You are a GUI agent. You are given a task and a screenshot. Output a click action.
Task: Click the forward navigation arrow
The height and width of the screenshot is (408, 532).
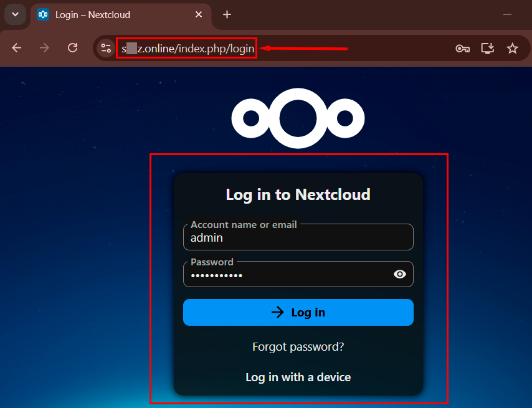click(x=44, y=48)
